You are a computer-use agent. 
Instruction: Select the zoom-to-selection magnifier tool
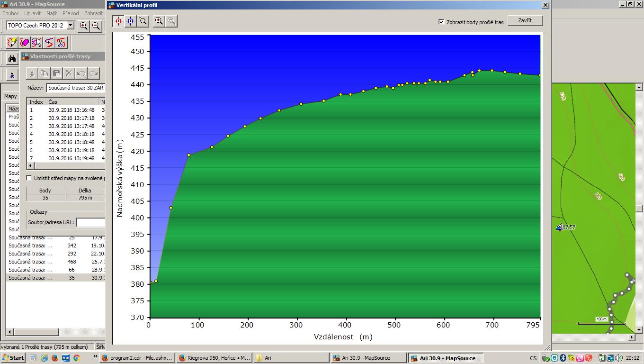click(143, 21)
